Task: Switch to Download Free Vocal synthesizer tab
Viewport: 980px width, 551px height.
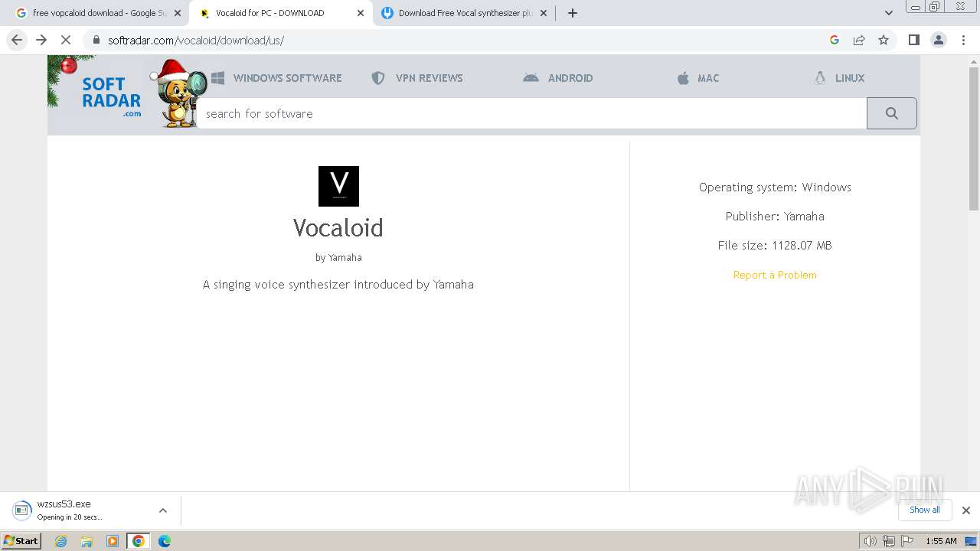Action: (x=464, y=13)
